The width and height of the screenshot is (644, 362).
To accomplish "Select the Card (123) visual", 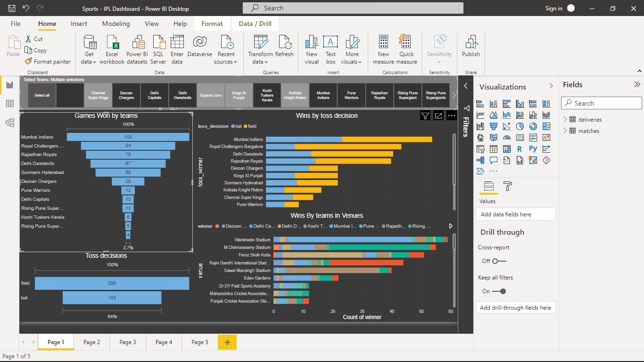I will tap(520, 138).
